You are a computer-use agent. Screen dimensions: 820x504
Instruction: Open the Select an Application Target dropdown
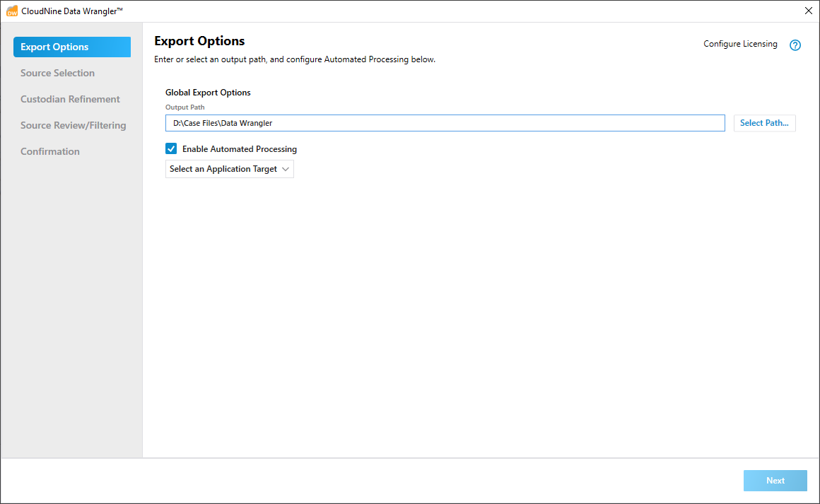coord(230,169)
